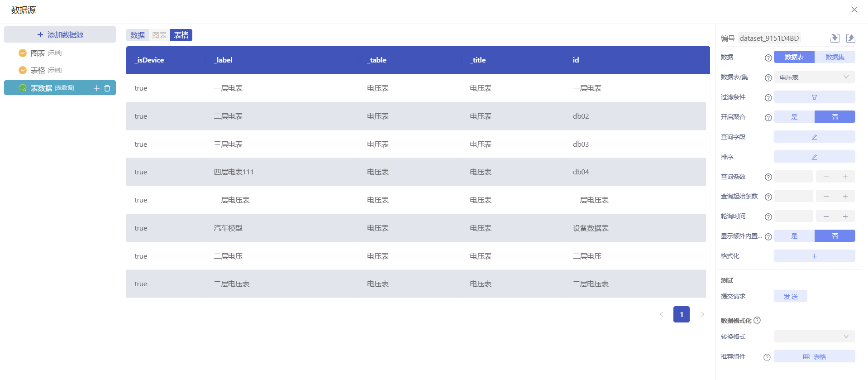Viewport: 868px width, 380px height.
Task: Click the _title column header
Action: (x=513, y=60)
